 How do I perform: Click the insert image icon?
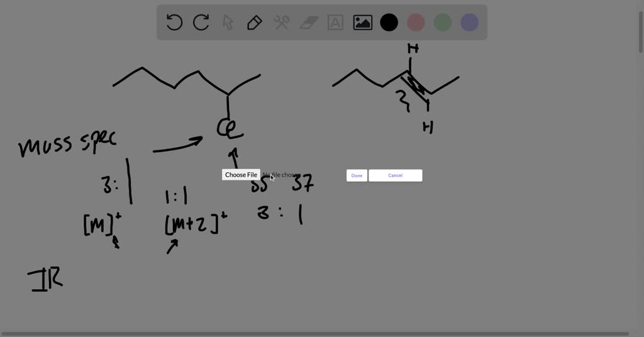(x=363, y=23)
